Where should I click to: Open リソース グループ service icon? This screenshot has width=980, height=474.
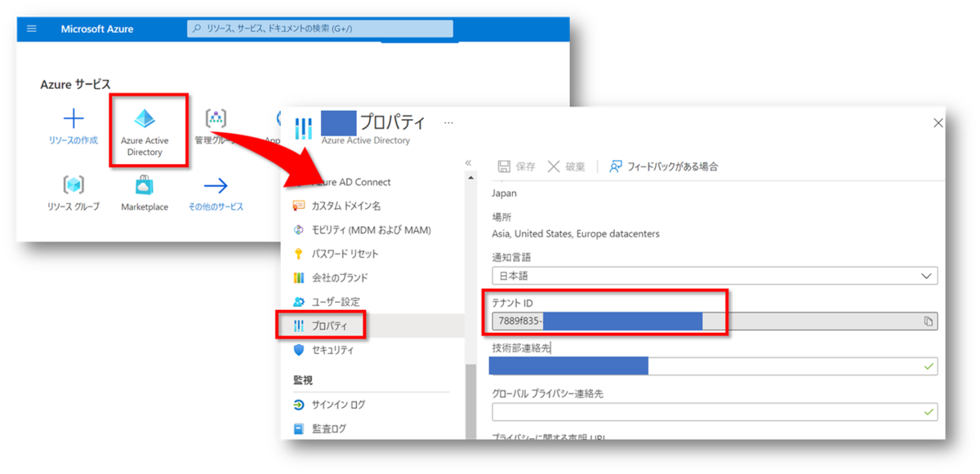73,185
